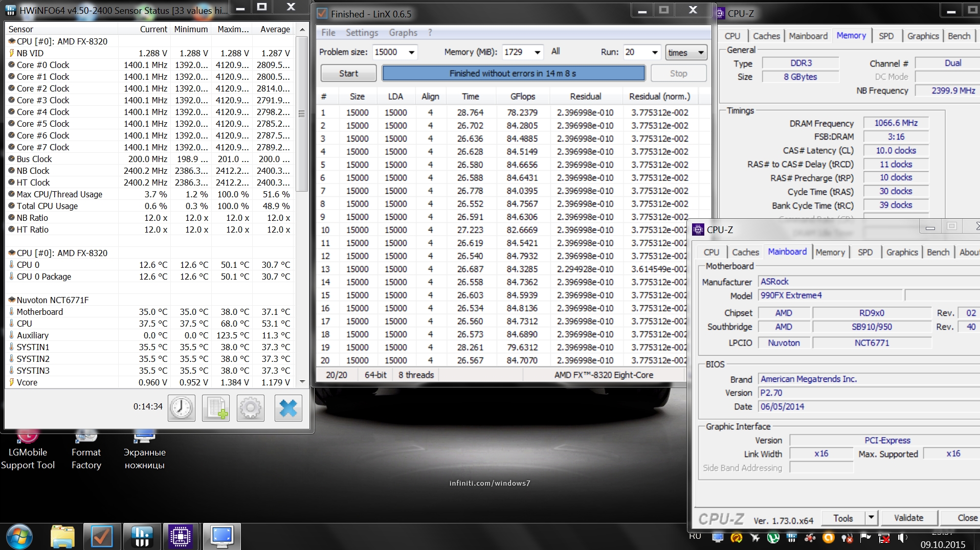980x550 pixels.
Task: Switch to Bench tab in front CPU-Z window
Action: click(x=938, y=252)
